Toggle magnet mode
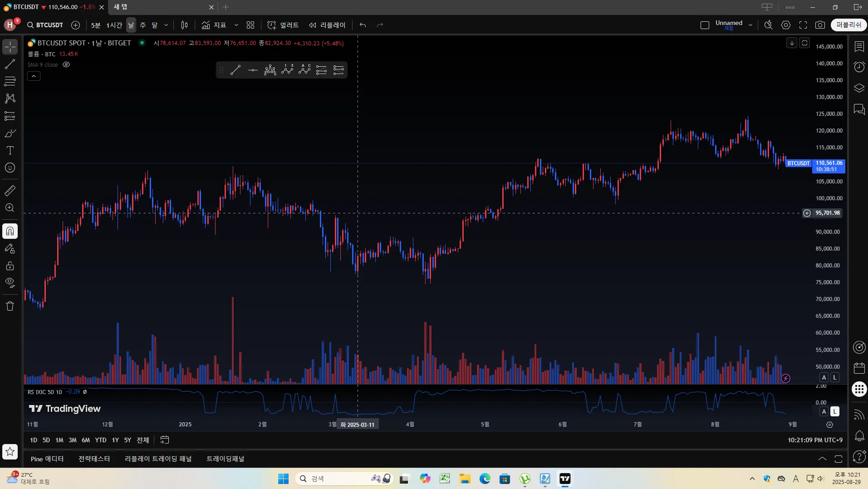The image size is (868, 489). [x=10, y=231]
